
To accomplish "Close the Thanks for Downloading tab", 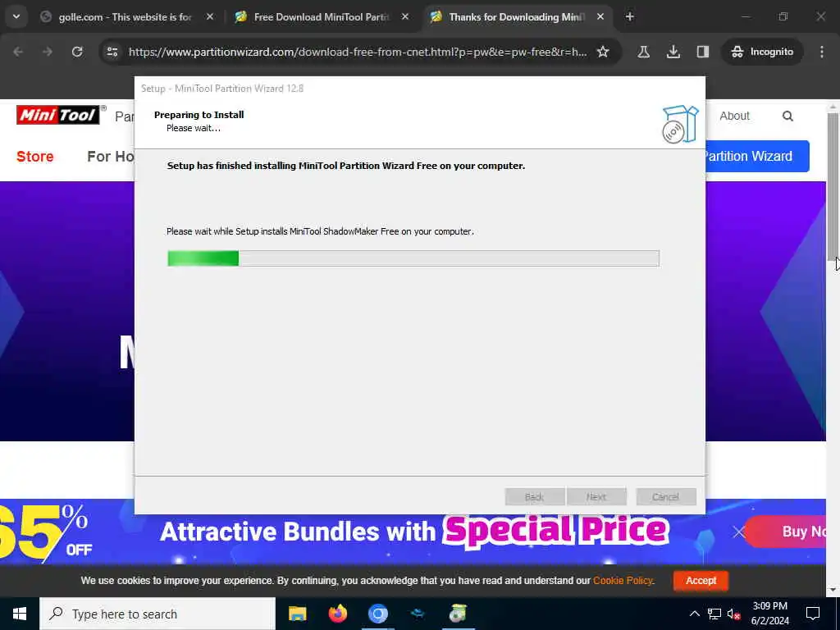I will coord(600,17).
